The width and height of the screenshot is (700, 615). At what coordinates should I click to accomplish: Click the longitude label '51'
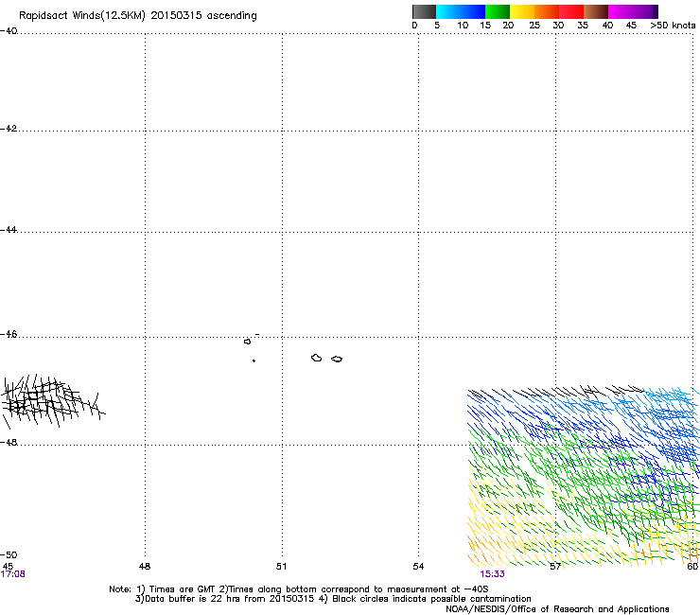(281, 567)
